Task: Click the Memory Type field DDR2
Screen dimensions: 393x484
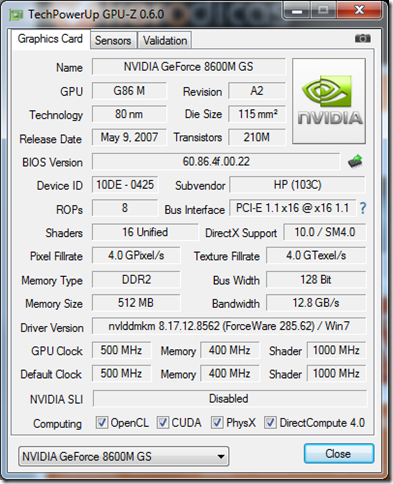Action: pyautogui.click(x=136, y=279)
